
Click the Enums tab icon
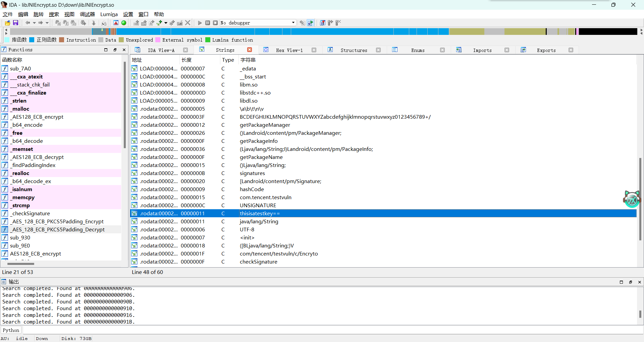[x=395, y=50]
